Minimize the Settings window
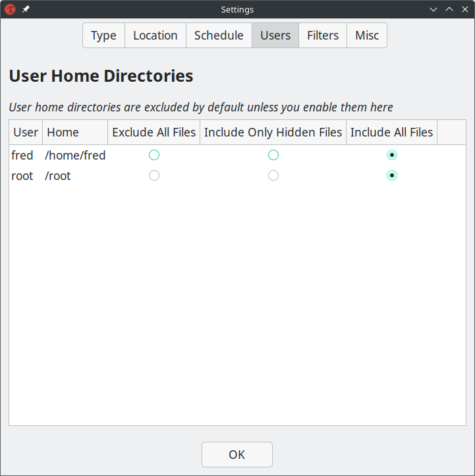Image resolution: width=475 pixels, height=476 pixels. point(433,9)
